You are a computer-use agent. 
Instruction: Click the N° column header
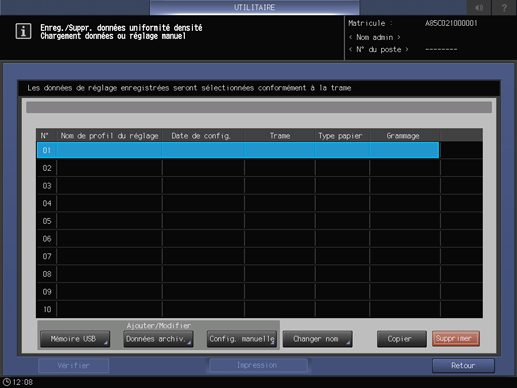45,136
